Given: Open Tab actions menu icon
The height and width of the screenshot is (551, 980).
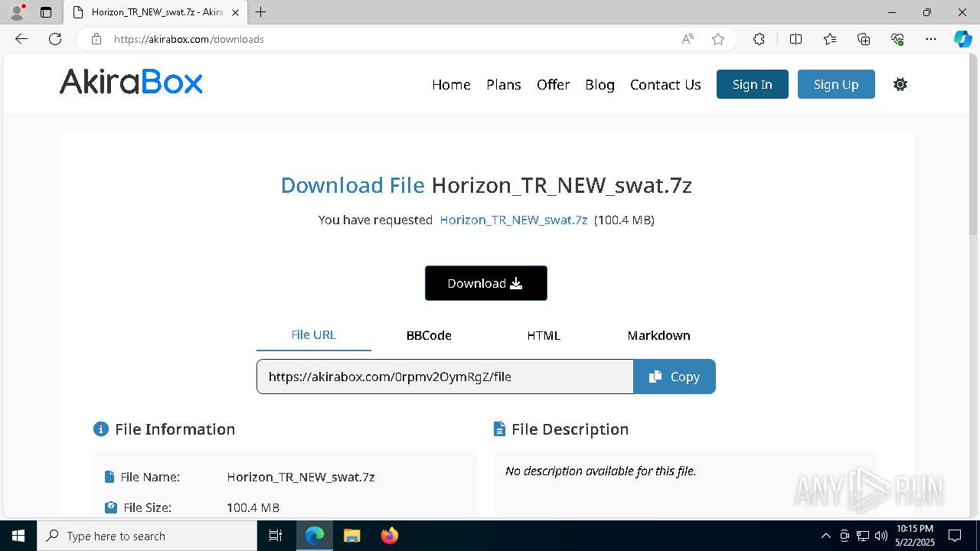Looking at the screenshot, I should point(46,12).
